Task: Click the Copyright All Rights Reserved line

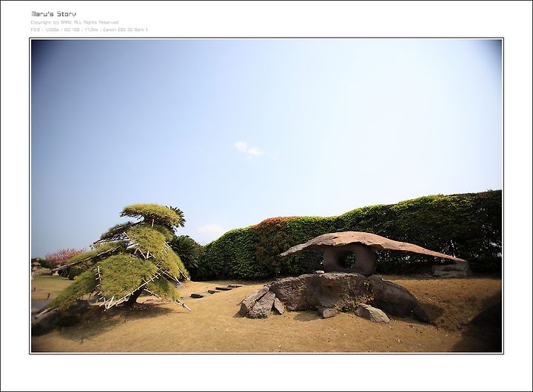Action: coord(75,22)
